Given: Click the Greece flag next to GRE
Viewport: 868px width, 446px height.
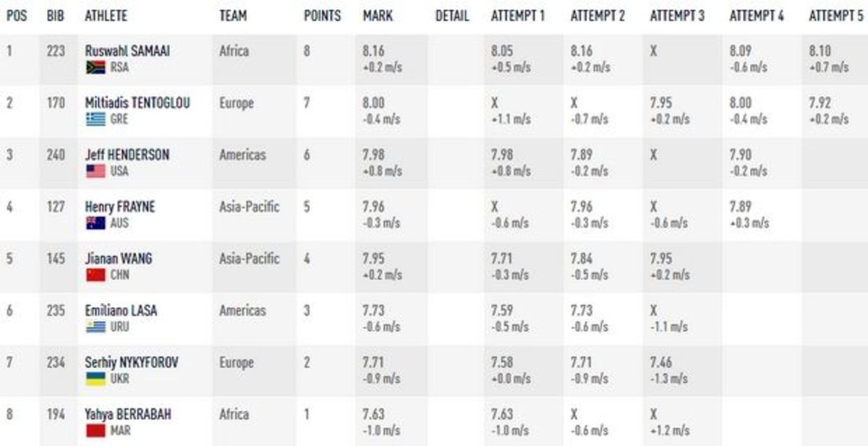Looking at the screenshot, I should (95, 120).
